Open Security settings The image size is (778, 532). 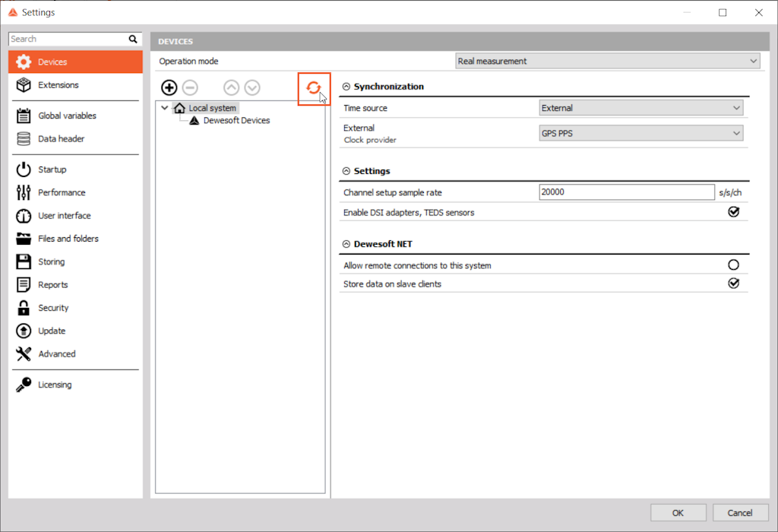click(x=75, y=308)
